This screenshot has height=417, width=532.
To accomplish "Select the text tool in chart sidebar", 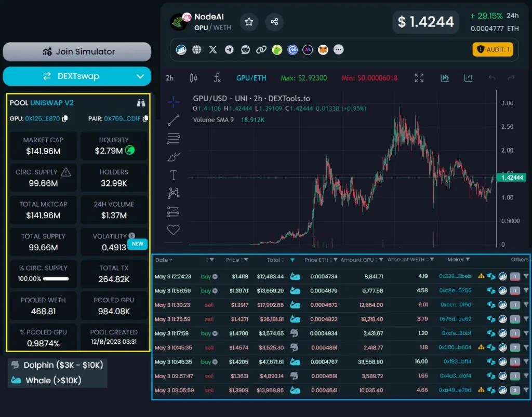I will [x=174, y=175].
